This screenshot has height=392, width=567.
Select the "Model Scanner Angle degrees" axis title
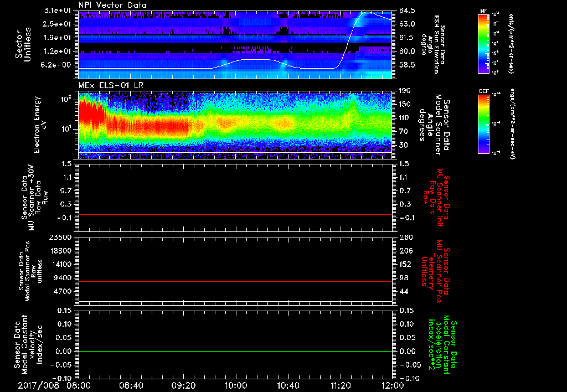(x=434, y=125)
